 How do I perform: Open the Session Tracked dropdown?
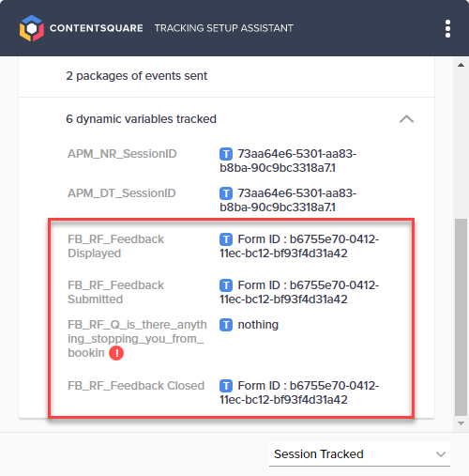[x=359, y=454]
